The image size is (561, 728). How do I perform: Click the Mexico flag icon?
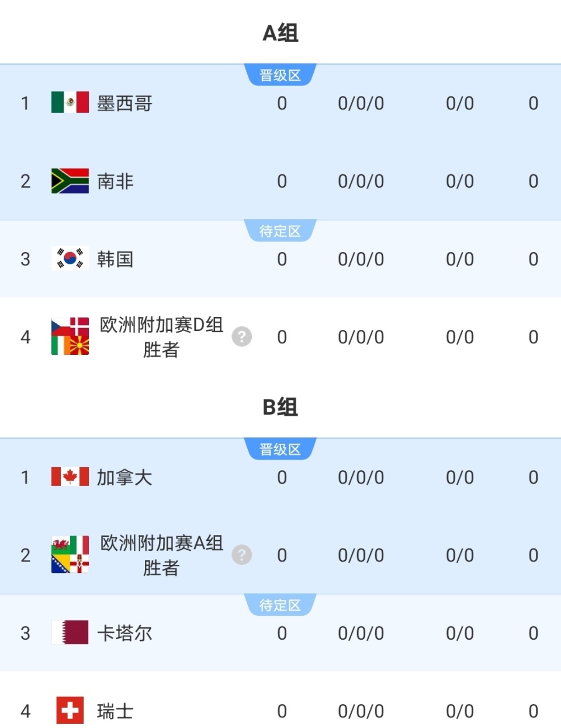(70, 102)
